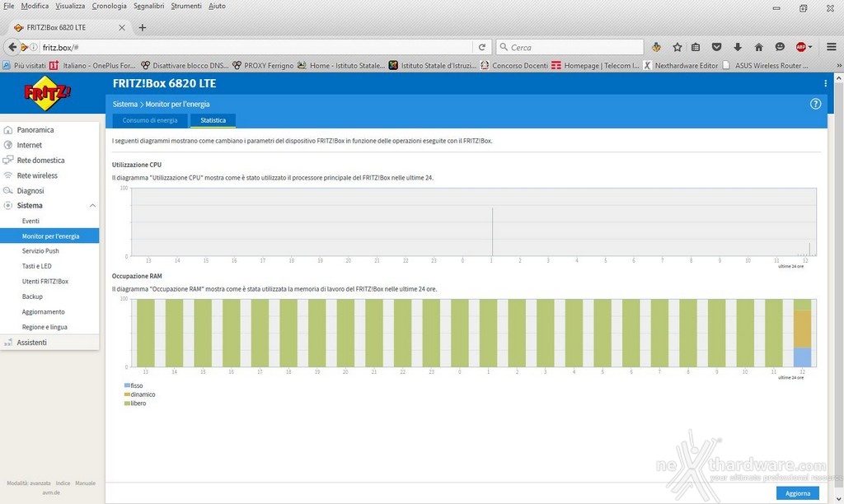Open the File menu

(8, 6)
